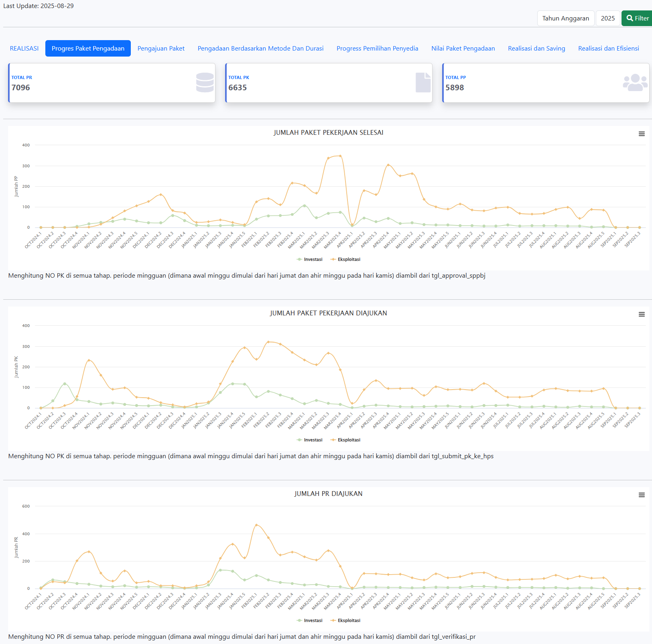The image size is (652, 644).
Task: Click the document icon in Total PK card
Action: [423, 83]
